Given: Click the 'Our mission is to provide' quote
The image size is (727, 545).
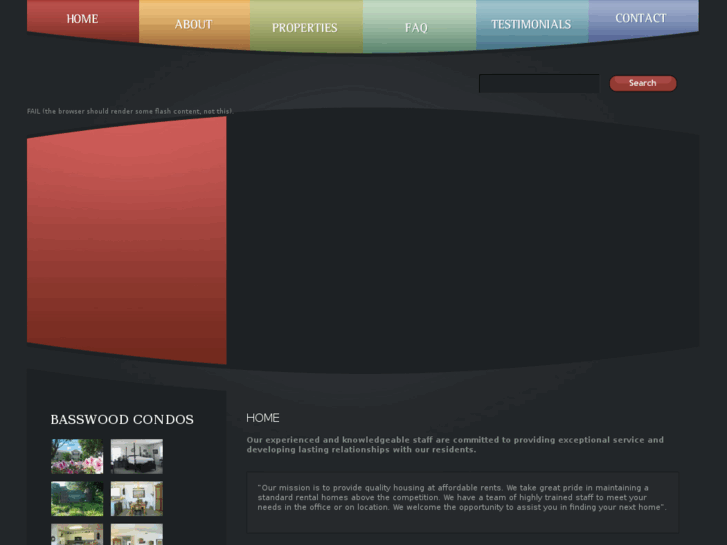Looking at the screenshot, I should point(462,497).
